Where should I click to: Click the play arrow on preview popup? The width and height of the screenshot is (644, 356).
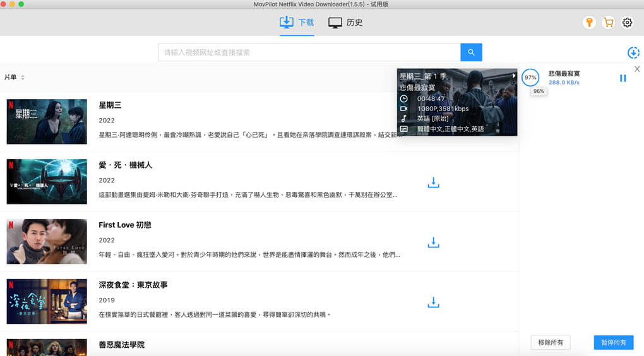click(513, 76)
